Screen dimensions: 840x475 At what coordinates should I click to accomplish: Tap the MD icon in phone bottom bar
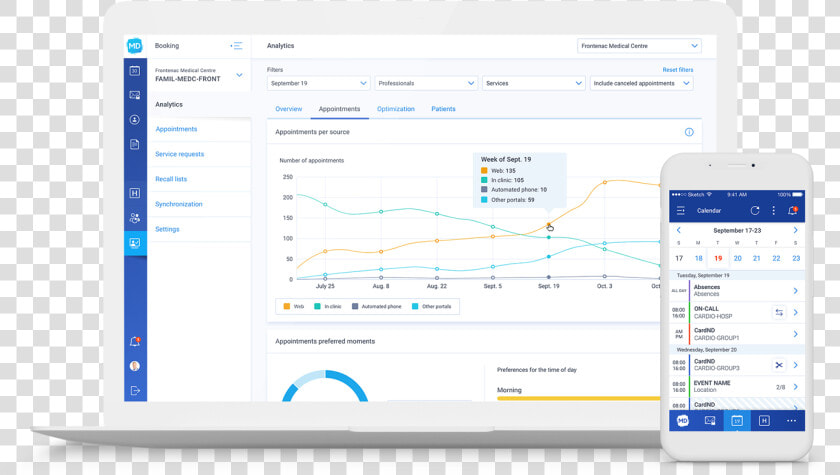[x=682, y=421]
